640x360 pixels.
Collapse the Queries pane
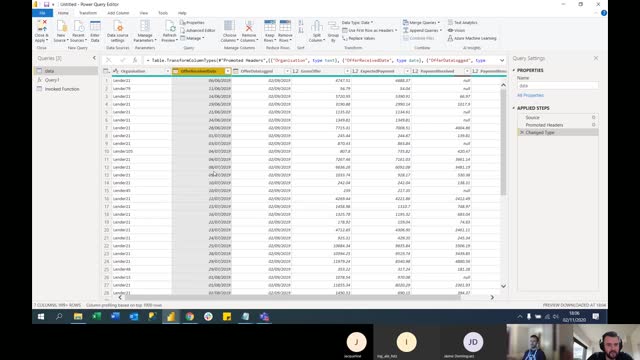pos(94,58)
